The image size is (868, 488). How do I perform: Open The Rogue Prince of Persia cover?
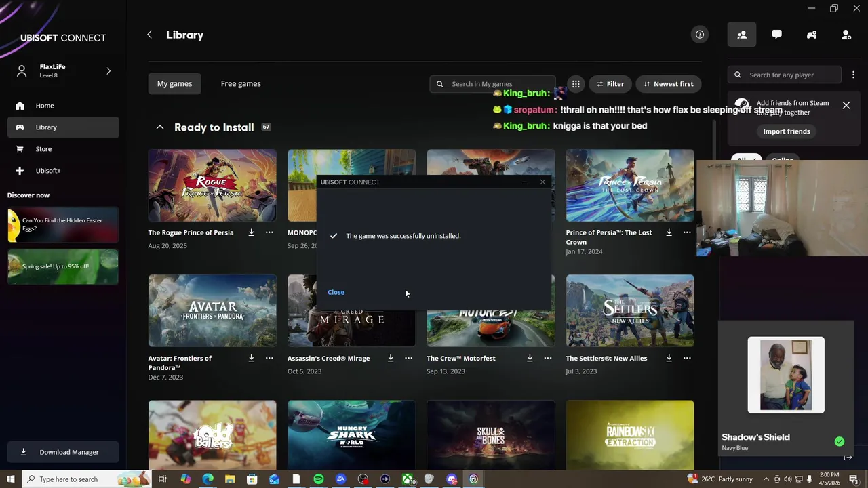coord(212,185)
